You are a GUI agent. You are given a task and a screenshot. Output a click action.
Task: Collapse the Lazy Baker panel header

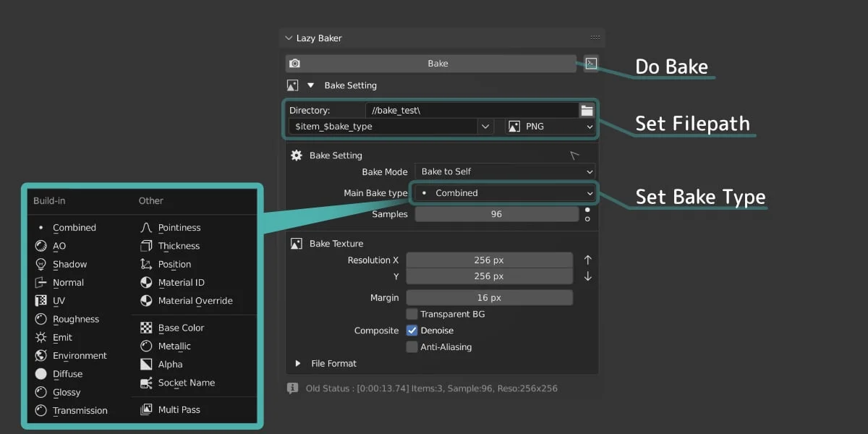[x=289, y=38]
